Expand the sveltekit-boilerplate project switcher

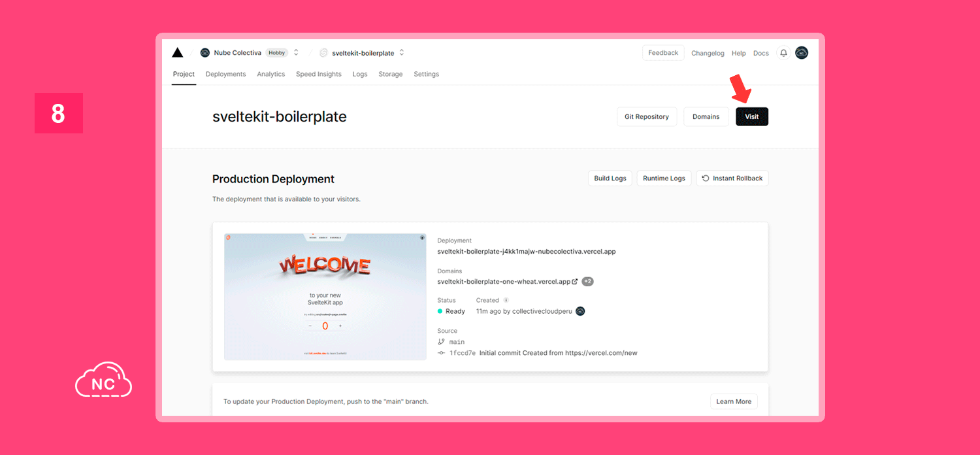[402, 53]
